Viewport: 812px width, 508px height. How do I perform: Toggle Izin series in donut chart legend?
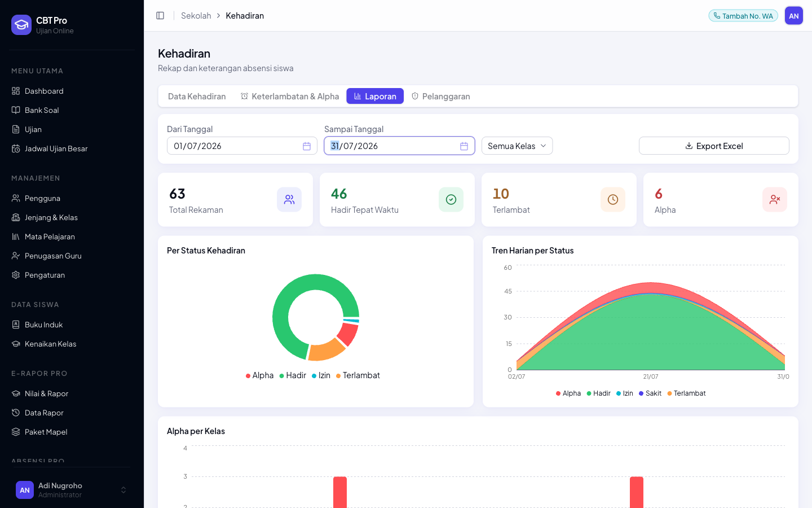(321, 375)
